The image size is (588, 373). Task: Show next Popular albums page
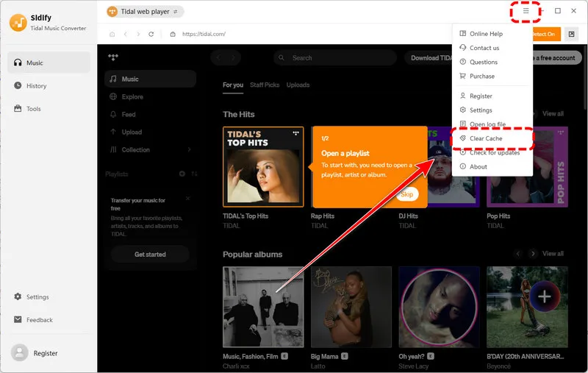[532, 254]
